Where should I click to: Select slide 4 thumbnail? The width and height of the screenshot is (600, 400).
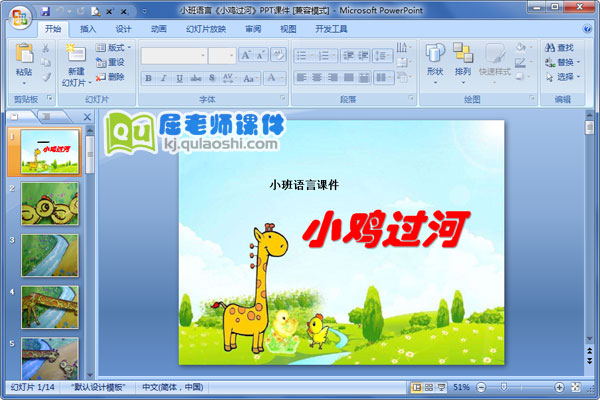50,307
